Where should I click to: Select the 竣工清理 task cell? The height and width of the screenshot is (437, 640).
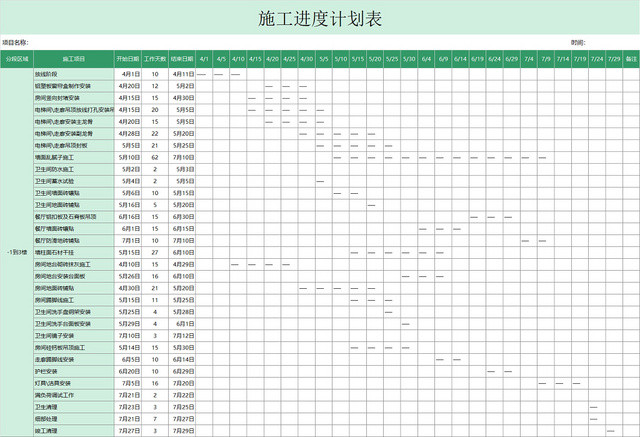(73, 430)
